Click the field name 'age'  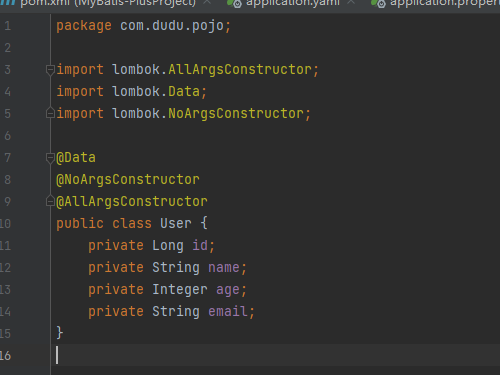(x=228, y=290)
